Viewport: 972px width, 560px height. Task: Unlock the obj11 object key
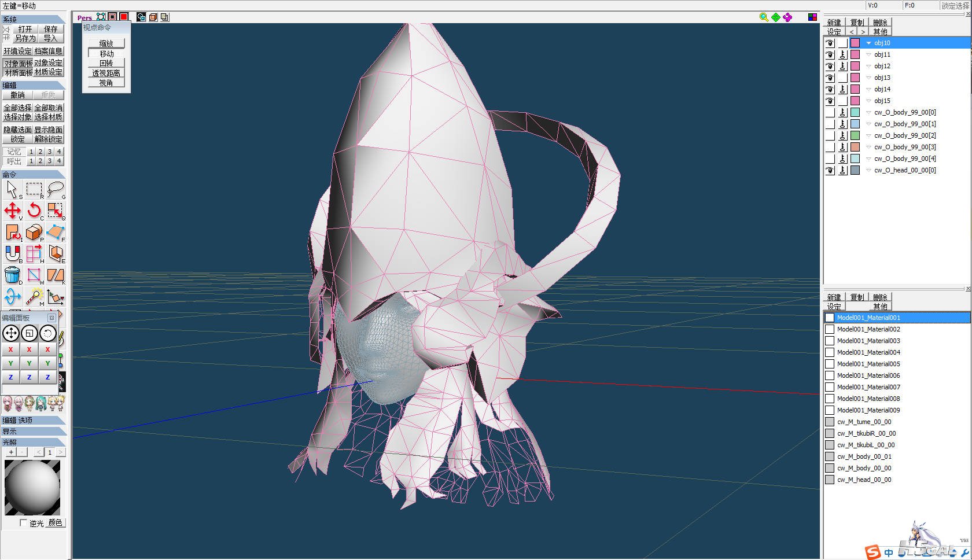pos(843,54)
